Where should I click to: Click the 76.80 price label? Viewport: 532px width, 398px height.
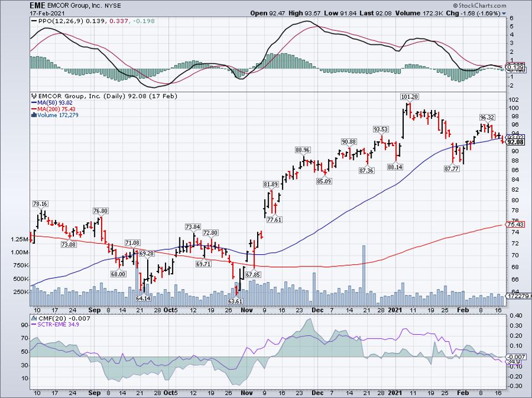pos(101,211)
